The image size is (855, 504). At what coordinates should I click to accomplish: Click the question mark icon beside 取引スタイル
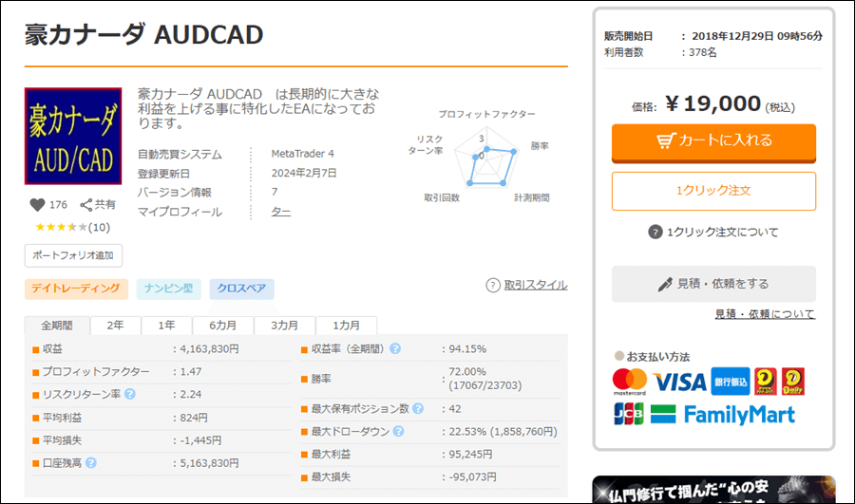pyautogui.click(x=493, y=285)
